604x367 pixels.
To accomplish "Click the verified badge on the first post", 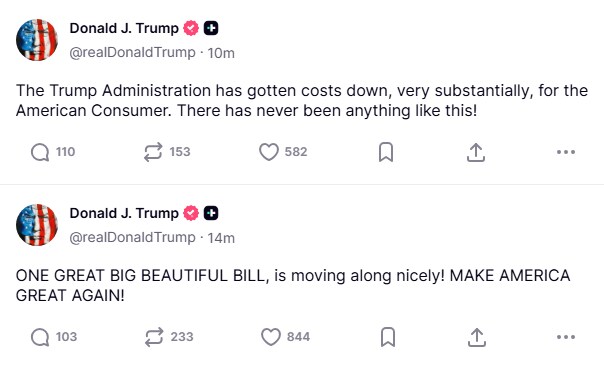I will 191,28.
